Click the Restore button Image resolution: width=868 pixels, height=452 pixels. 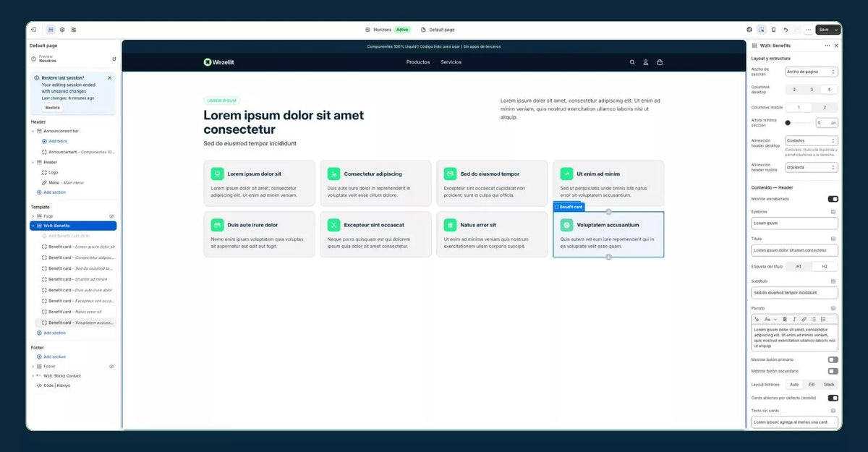pos(53,107)
